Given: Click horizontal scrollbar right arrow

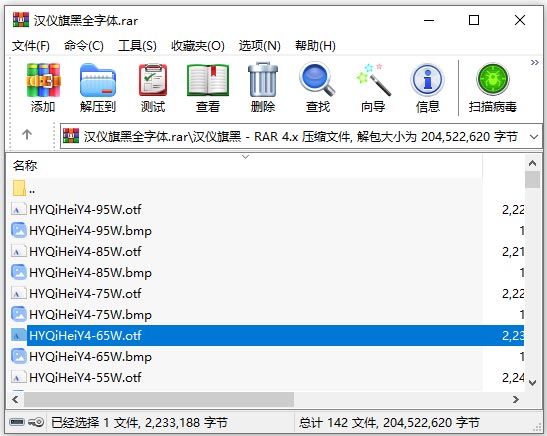Looking at the screenshot, I should pyautogui.click(x=516, y=399).
